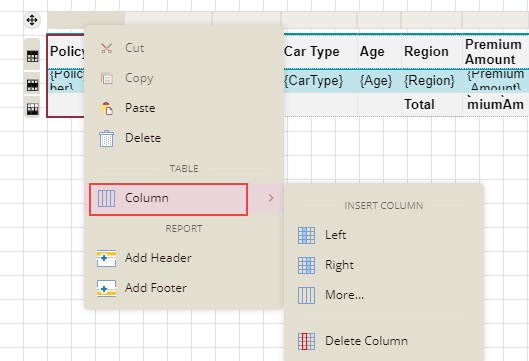Insert a column to the Right
The image size is (529, 361).
click(384, 265)
